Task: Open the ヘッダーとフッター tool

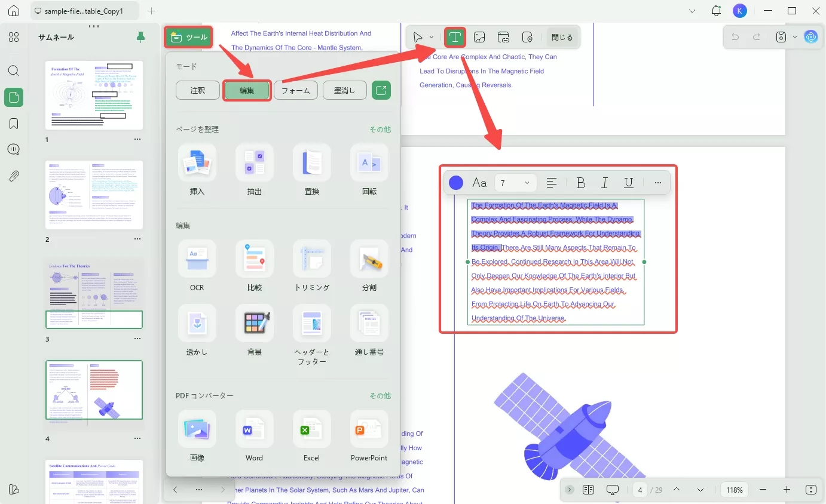Action: pyautogui.click(x=312, y=336)
